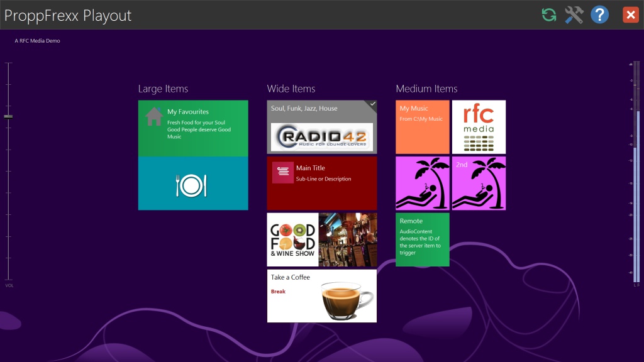Open help via the question mark icon

599,14
